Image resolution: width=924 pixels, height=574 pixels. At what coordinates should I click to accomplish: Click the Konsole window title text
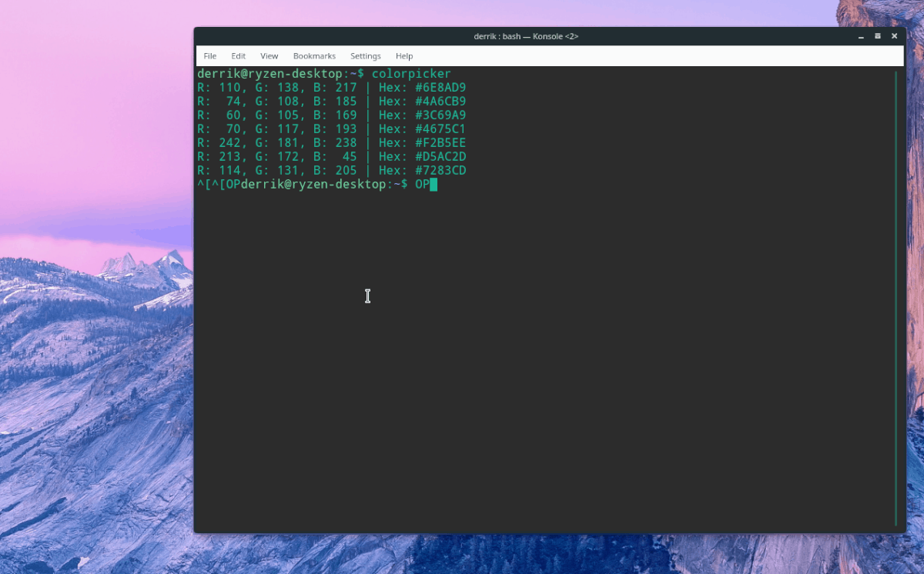pos(526,36)
